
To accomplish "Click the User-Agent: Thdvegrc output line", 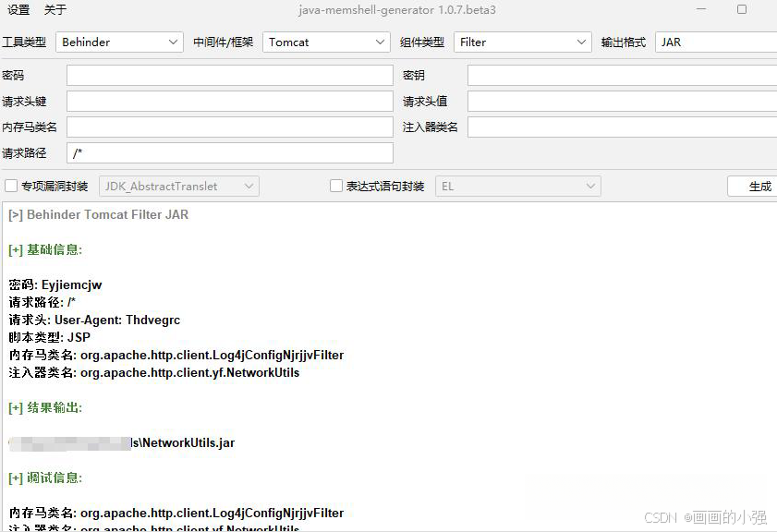I will click(94, 320).
